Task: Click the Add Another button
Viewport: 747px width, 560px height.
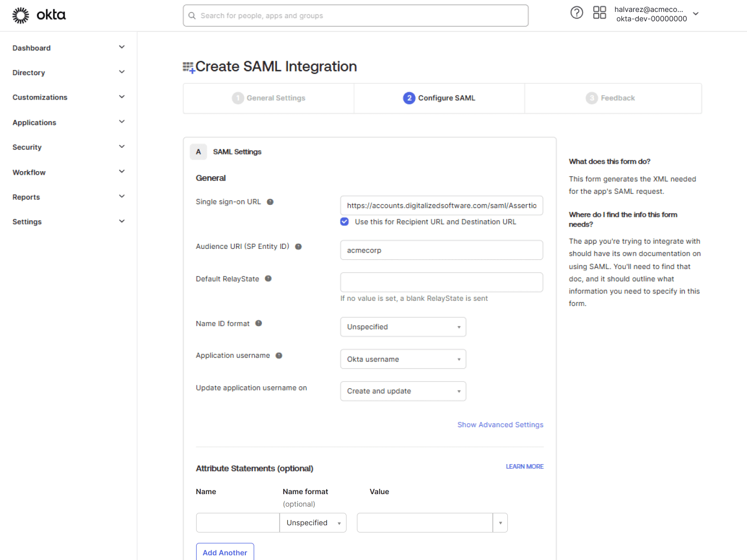Action: coord(225,552)
